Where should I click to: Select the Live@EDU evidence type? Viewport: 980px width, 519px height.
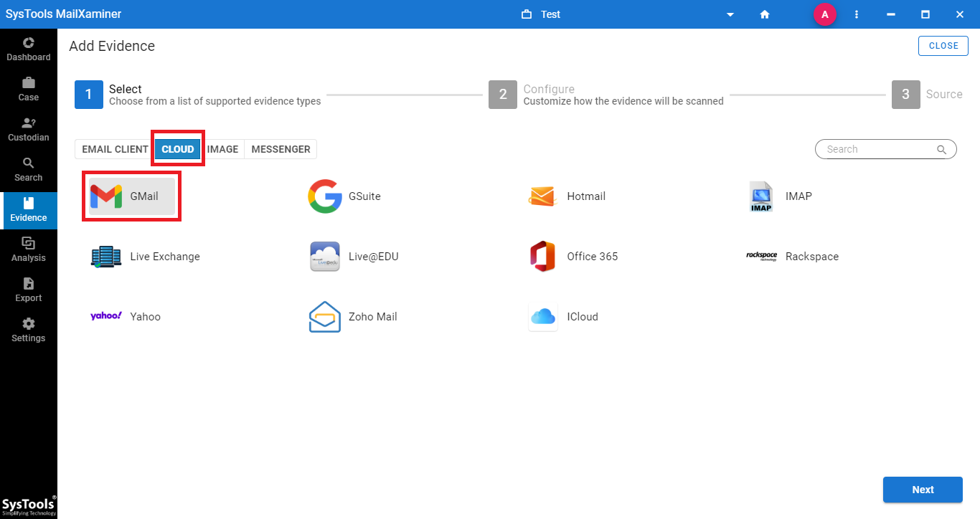[x=354, y=257]
